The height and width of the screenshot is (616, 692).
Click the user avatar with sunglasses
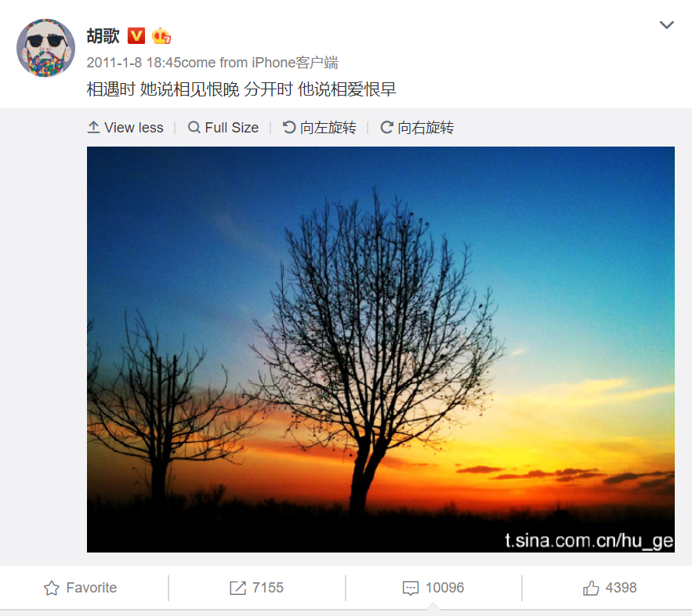(46, 48)
